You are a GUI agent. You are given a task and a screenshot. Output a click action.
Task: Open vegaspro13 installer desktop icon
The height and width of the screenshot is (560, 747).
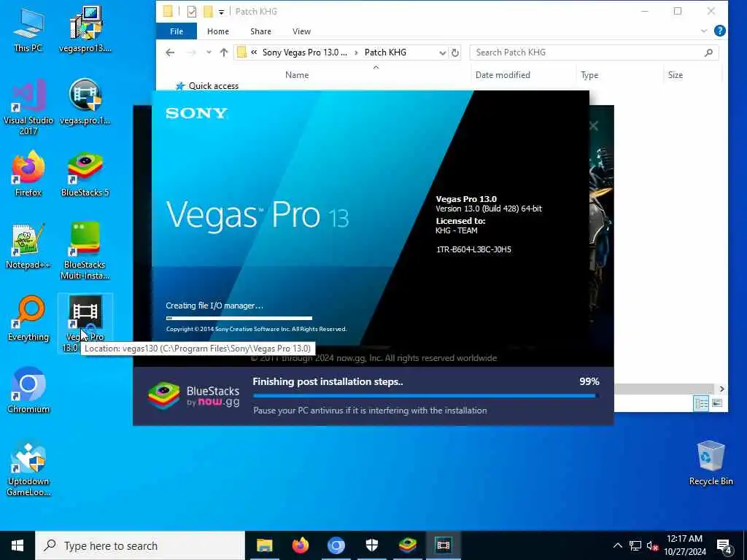(85, 29)
